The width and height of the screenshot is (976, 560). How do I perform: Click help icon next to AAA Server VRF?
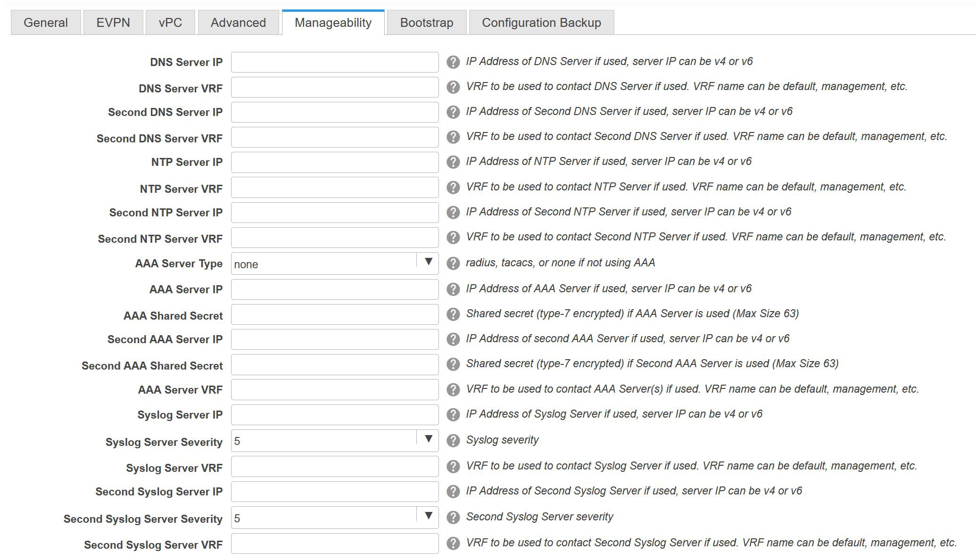(x=453, y=390)
